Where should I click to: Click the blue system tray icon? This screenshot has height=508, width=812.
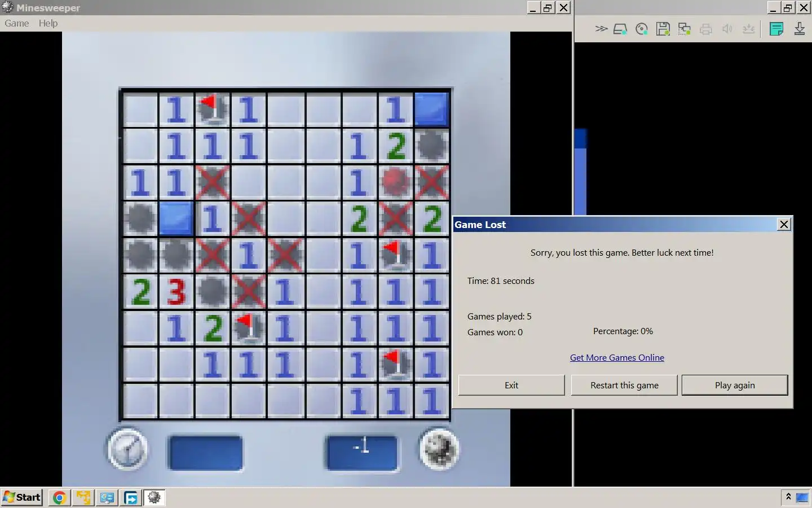802,497
